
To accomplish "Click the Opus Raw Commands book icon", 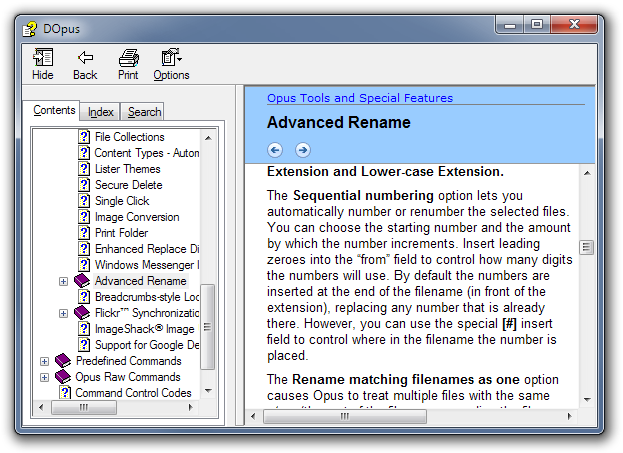I will (63, 377).
